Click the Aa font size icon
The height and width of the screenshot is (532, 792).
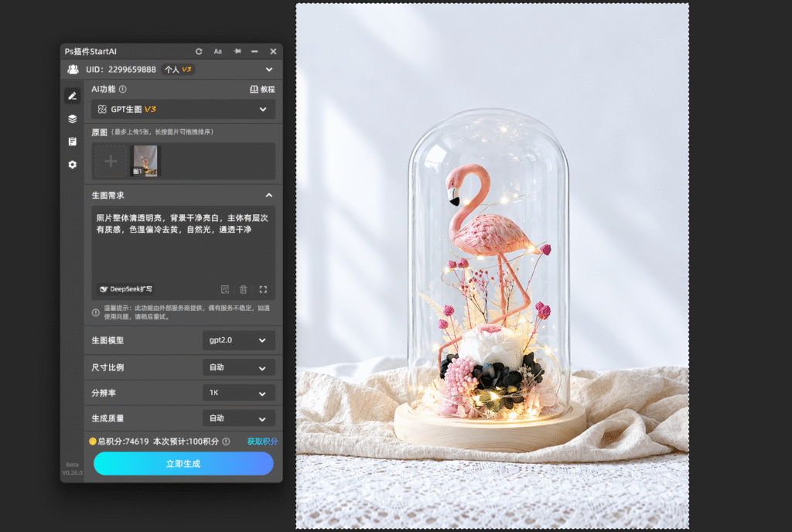(217, 52)
